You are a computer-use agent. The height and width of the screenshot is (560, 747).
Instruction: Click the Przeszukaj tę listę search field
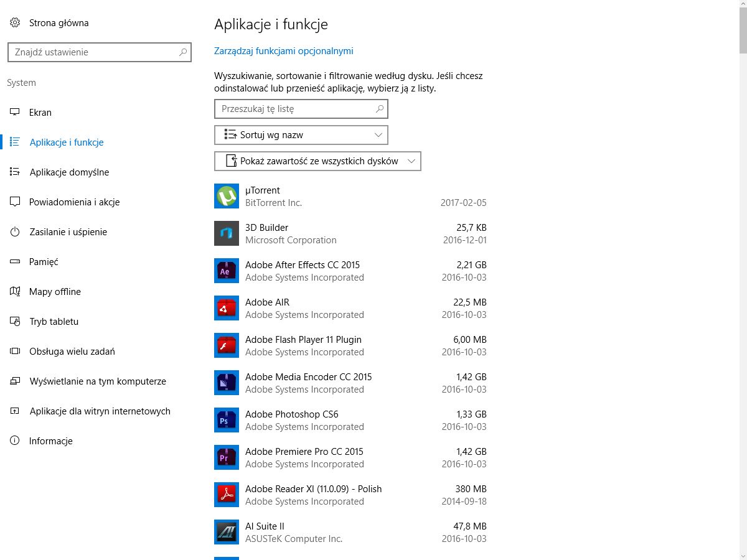(x=301, y=109)
